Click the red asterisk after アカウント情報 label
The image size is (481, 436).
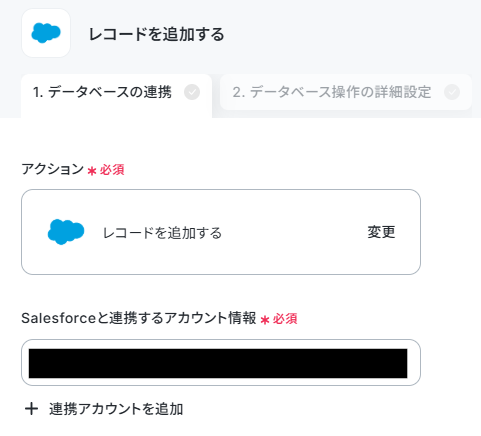pyautogui.click(x=265, y=320)
